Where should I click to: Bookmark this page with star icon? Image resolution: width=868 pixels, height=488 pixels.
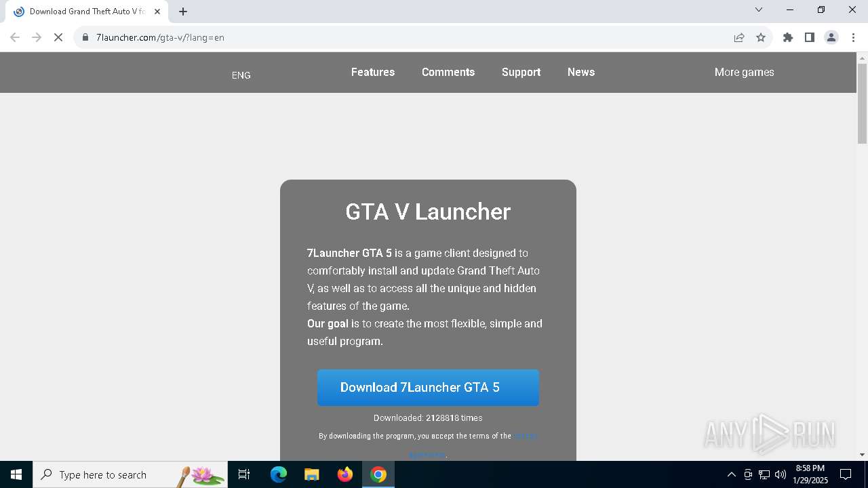click(x=761, y=37)
